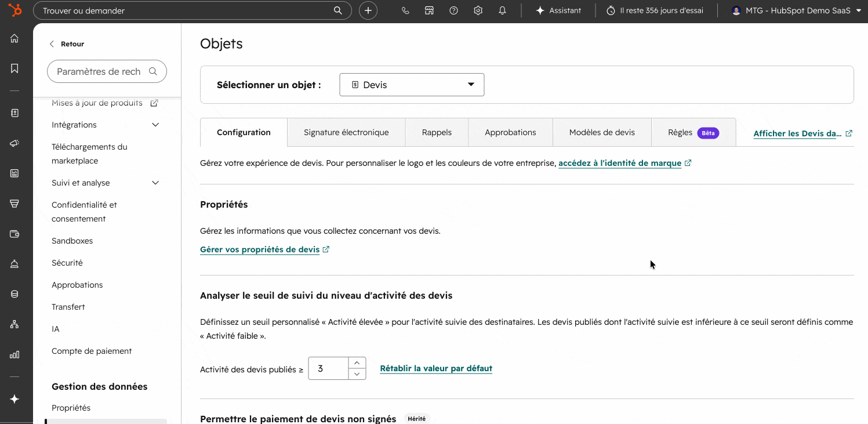Open IA settings
The image size is (868, 424).
56,329
